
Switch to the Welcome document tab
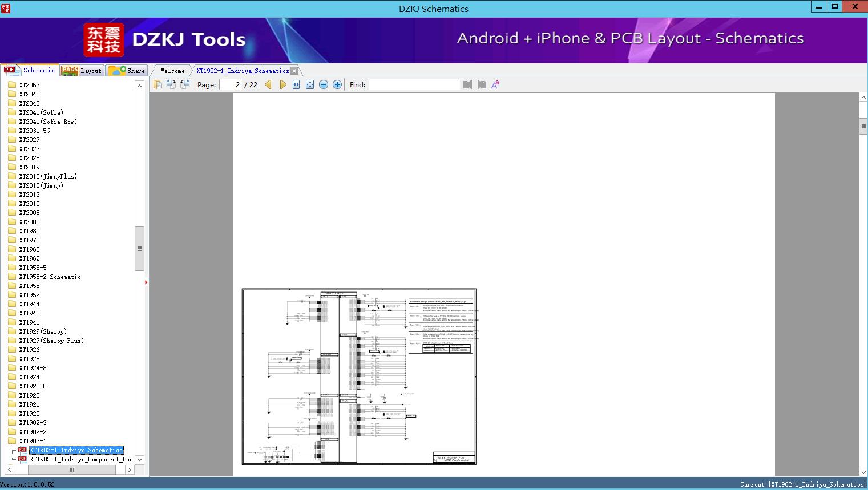(x=172, y=71)
